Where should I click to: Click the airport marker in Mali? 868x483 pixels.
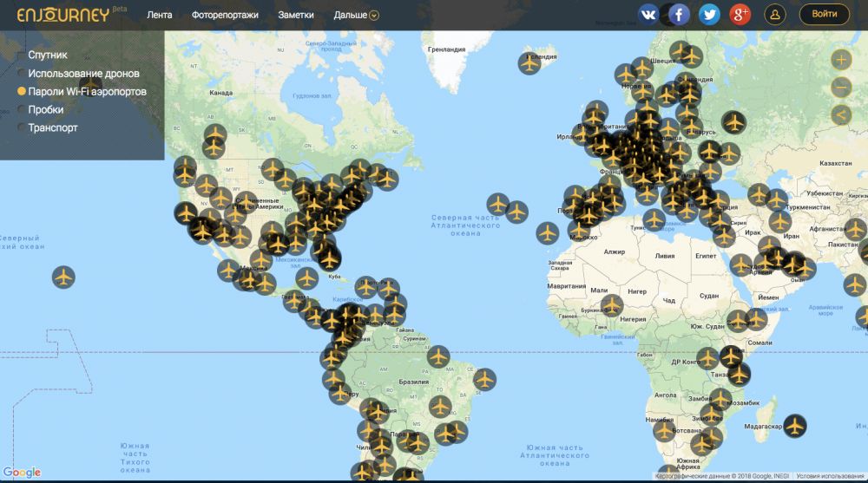[612, 305]
